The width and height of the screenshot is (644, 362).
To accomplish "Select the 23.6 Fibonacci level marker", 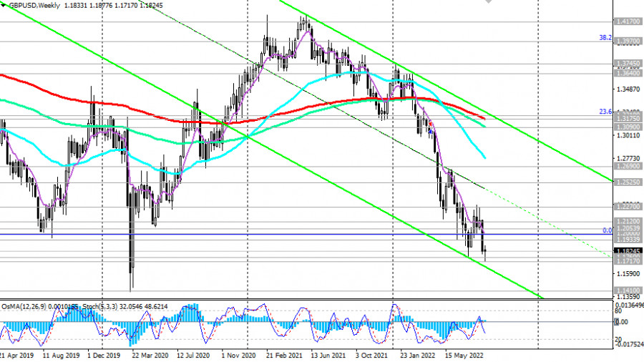I will tap(605, 112).
